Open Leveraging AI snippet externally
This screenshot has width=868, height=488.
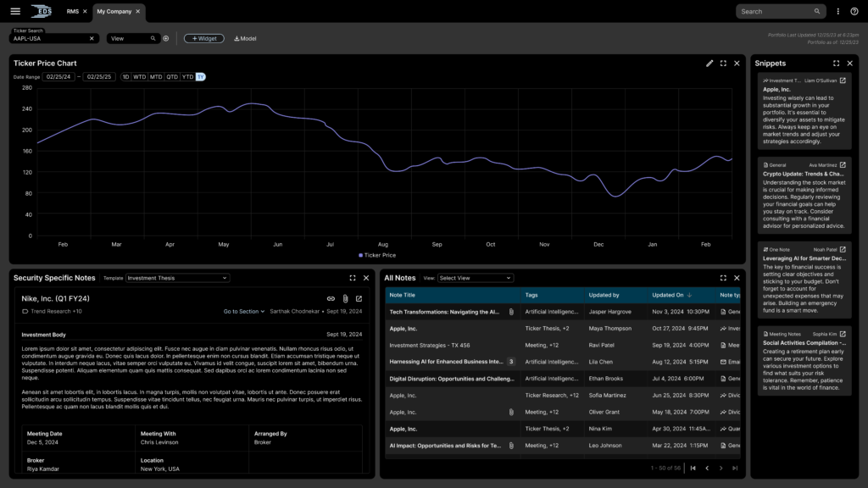point(843,250)
